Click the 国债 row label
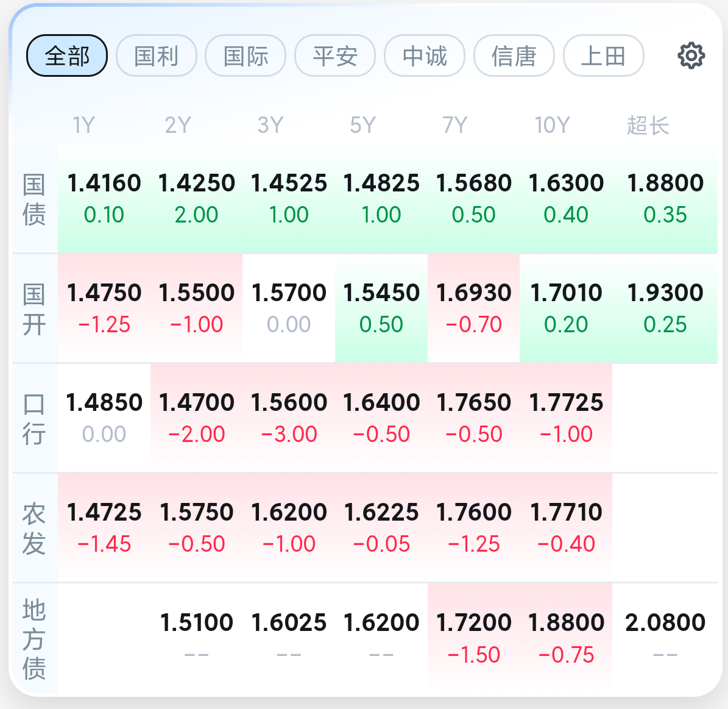This screenshot has width=728, height=709. 34,199
